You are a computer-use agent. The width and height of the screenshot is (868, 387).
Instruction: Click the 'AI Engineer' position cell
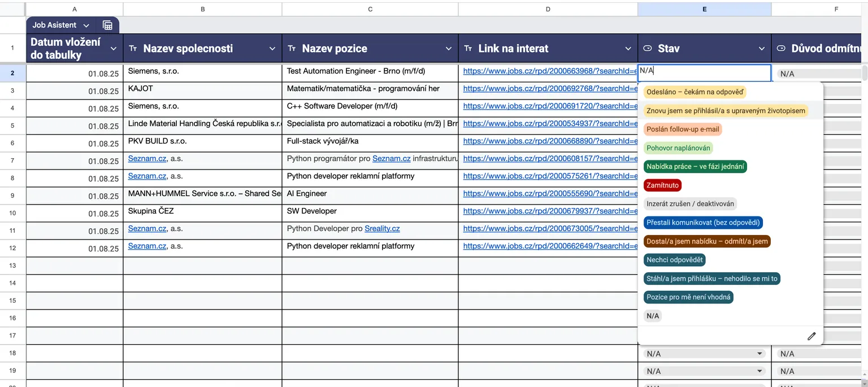pyautogui.click(x=370, y=195)
